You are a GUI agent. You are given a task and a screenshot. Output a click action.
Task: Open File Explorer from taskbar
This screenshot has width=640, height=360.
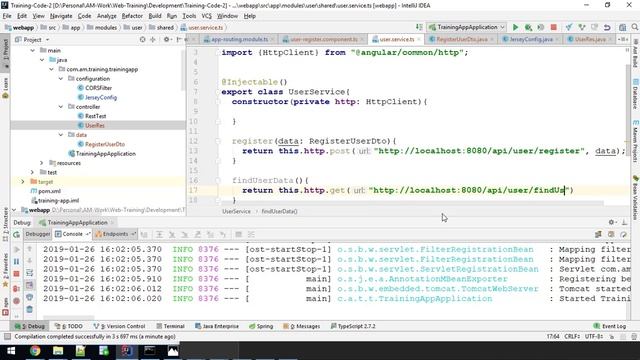tap(58, 351)
